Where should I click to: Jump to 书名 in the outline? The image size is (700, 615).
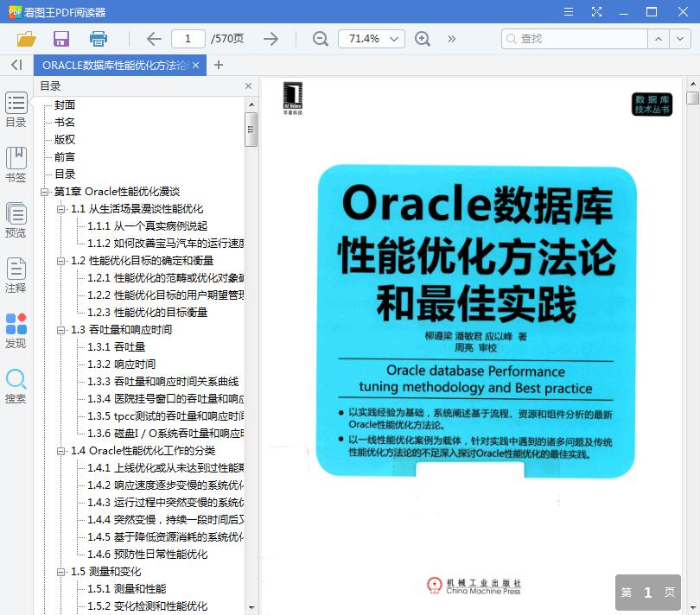coord(65,123)
